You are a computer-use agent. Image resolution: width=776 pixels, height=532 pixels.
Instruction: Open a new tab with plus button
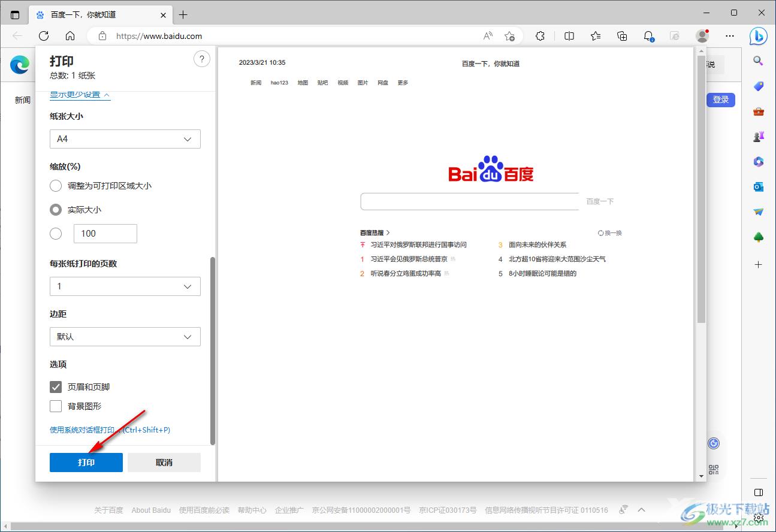pyautogui.click(x=183, y=14)
